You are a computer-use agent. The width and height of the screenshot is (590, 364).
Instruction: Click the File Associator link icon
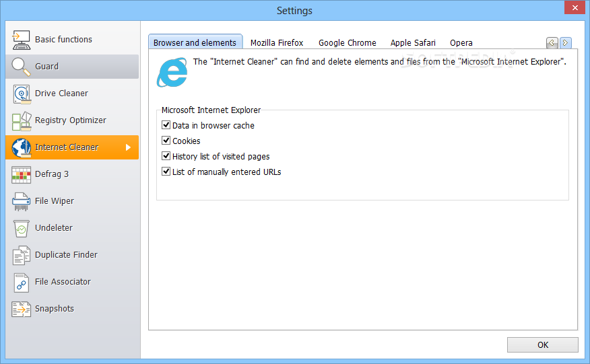(21, 283)
